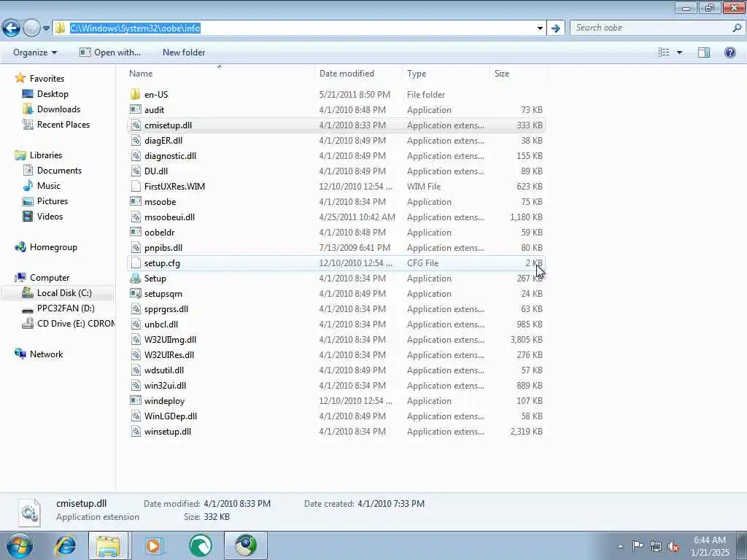The image size is (747, 560).
Task: Select wdsutil.dll file name
Action: [164, 370]
